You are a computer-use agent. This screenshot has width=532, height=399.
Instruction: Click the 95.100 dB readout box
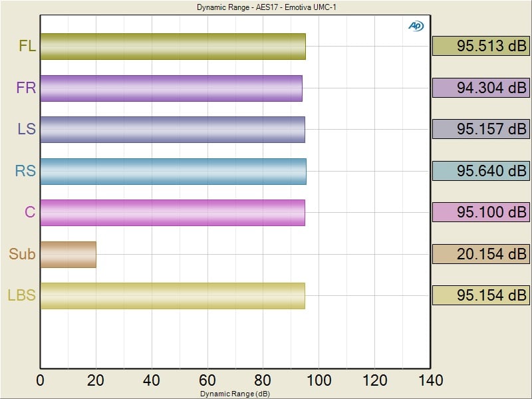point(481,212)
